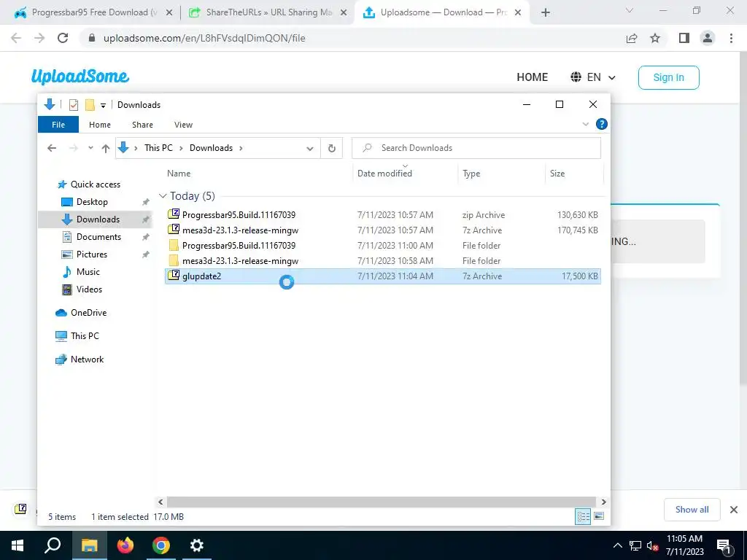Go back in Explorer navigation
Screen dimensions: 747x560
[52, 148]
